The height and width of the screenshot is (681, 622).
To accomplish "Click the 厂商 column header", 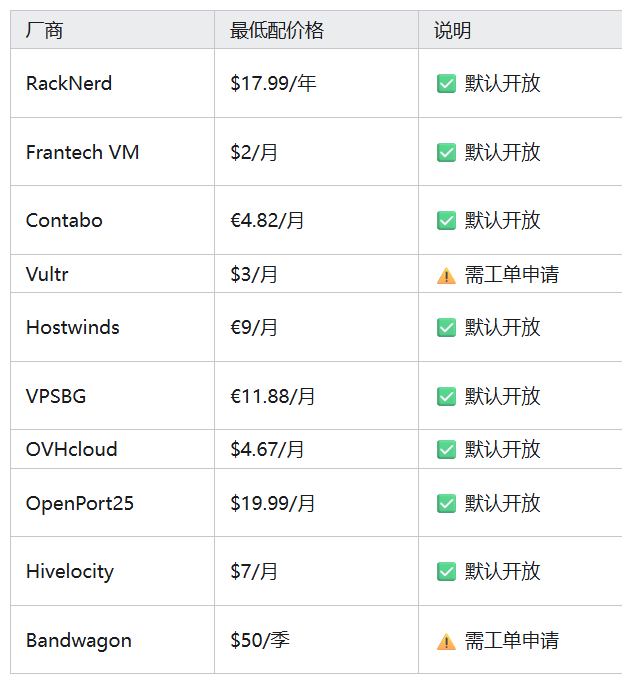I will [x=44, y=30].
